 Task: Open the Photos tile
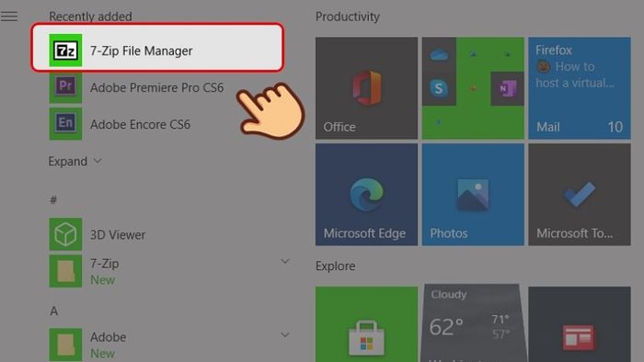[x=473, y=195]
